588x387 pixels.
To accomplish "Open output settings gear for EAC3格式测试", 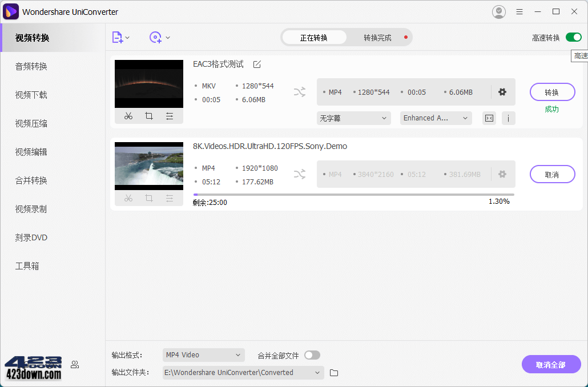I will point(502,91).
